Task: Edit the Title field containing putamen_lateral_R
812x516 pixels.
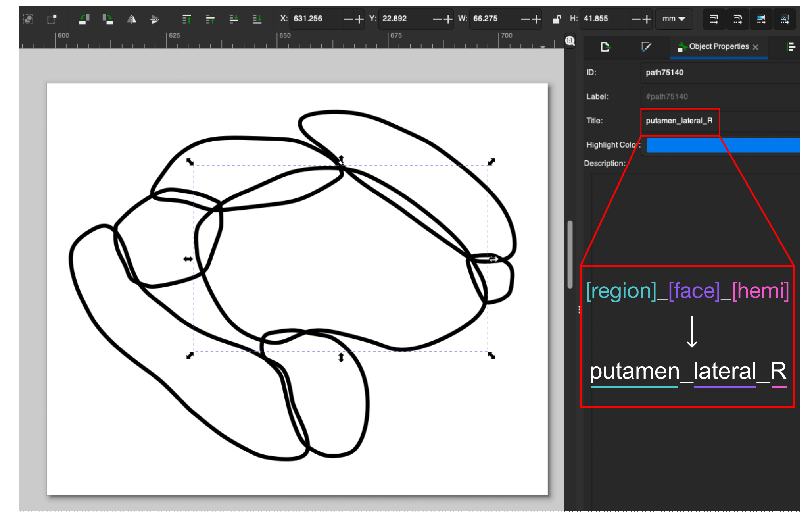Action: click(x=680, y=121)
